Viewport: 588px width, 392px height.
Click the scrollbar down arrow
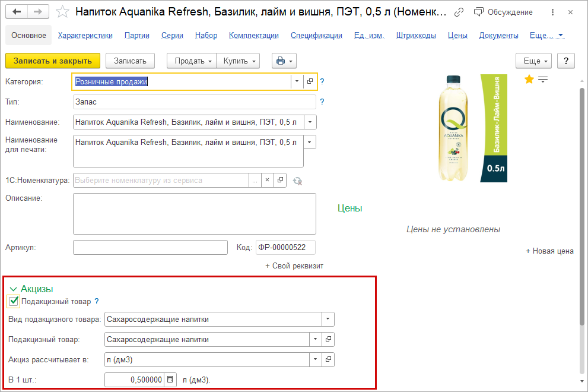click(x=581, y=381)
